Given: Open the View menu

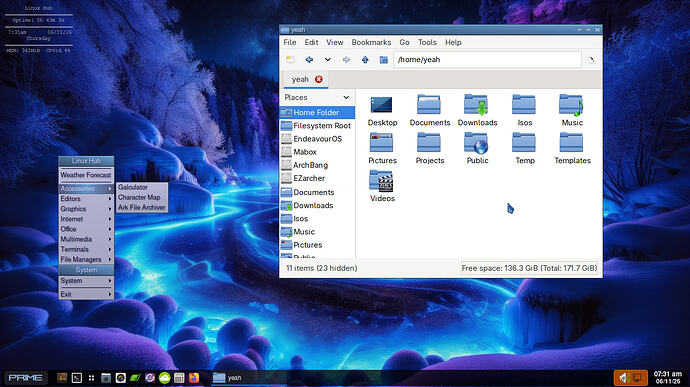Looking at the screenshot, I should pyautogui.click(x=334, y=42).
